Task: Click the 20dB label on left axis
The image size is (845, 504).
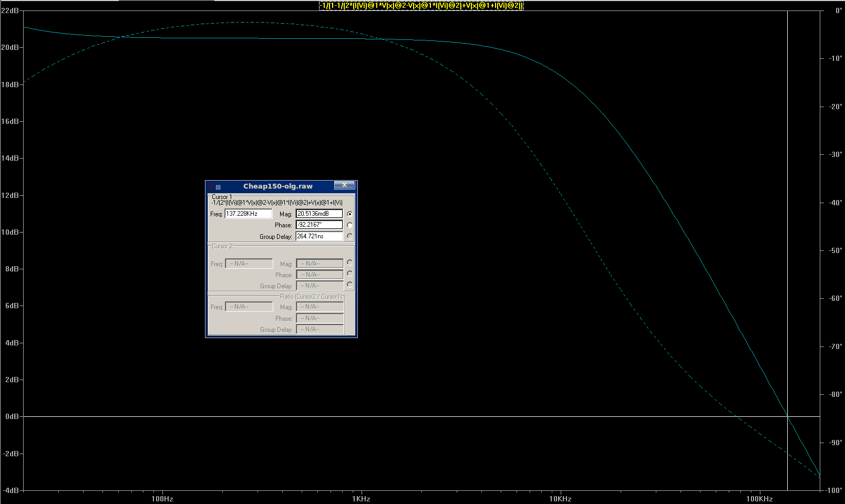Action: point(9,47)
